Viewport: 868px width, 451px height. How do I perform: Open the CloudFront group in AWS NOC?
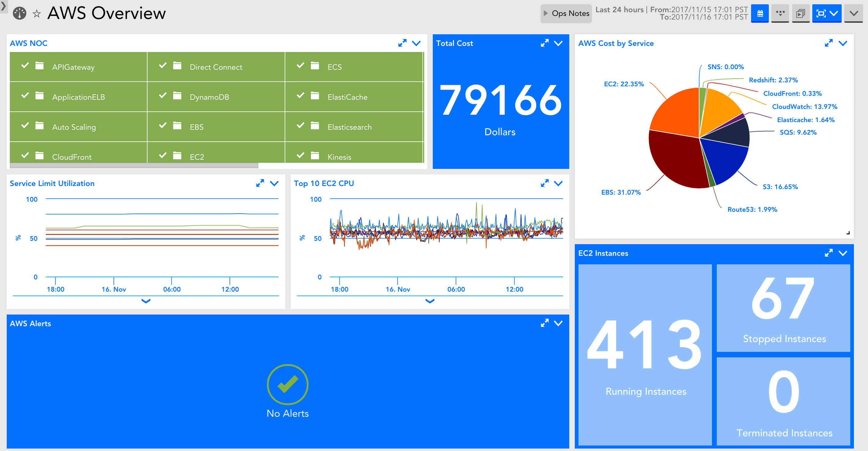coord(78,153)
